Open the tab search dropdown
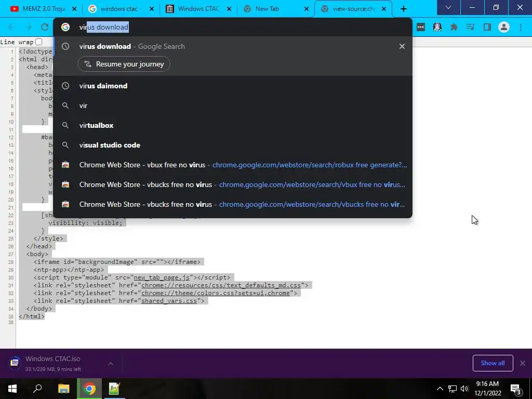Screen dimensions: 532x399 pos(448,7)
